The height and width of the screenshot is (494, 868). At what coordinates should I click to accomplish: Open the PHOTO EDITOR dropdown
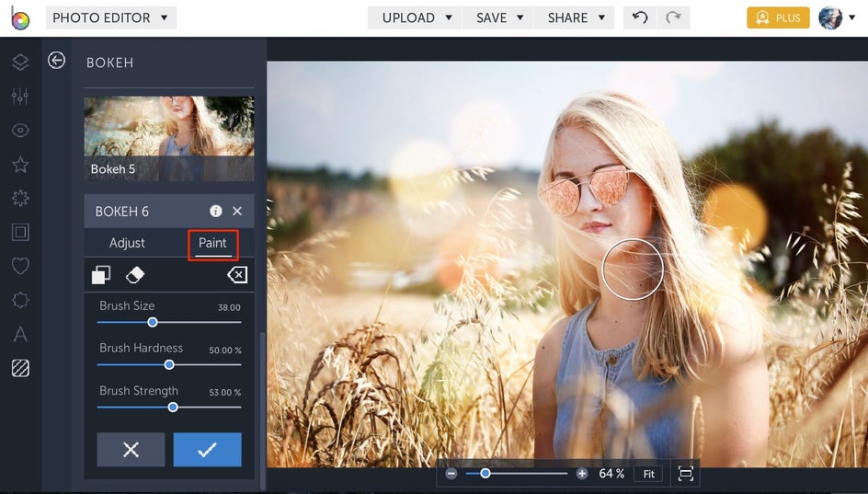[x=110, y=17]
